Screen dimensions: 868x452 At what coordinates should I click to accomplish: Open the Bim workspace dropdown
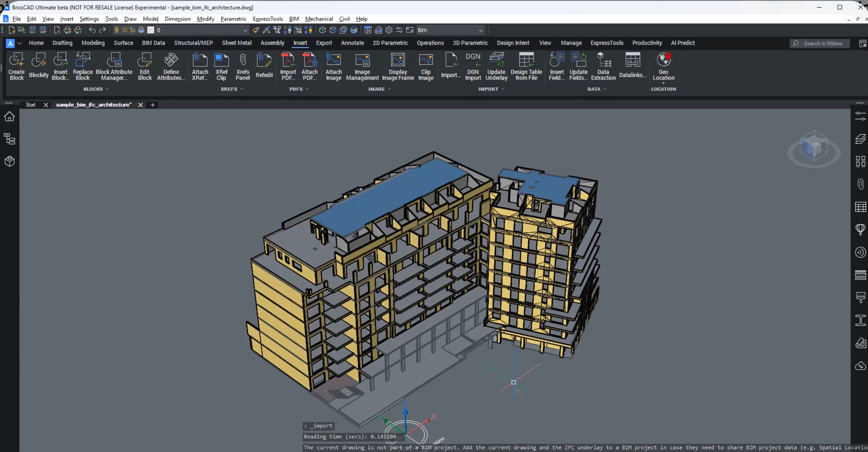point(481,30)
